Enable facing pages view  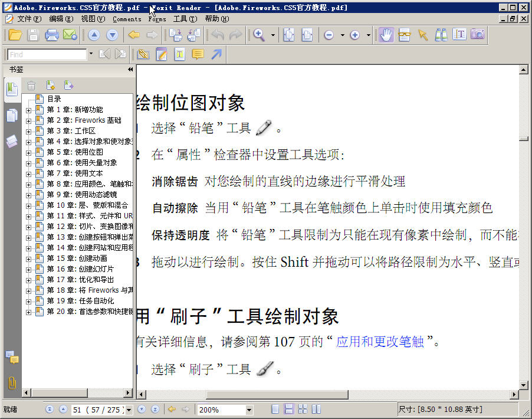point(303,409)
